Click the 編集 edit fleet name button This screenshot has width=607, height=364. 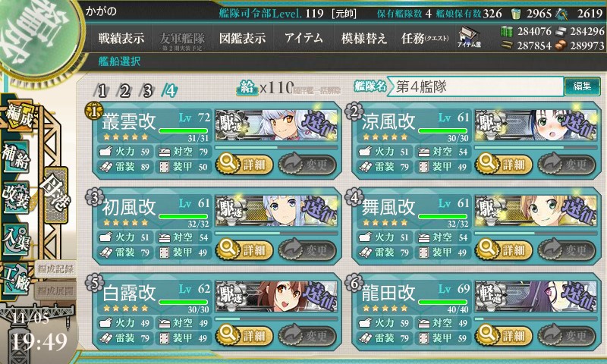pyautogui.click(x=582, y=86)
